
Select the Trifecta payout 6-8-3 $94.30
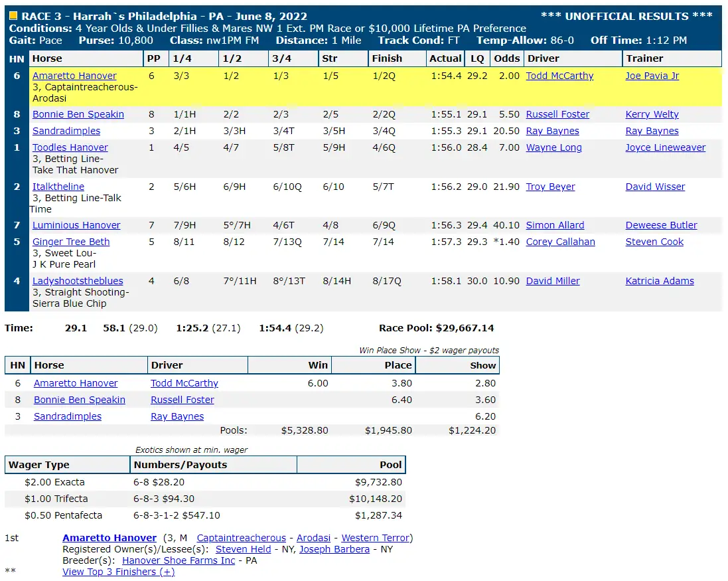click(164, 499)
